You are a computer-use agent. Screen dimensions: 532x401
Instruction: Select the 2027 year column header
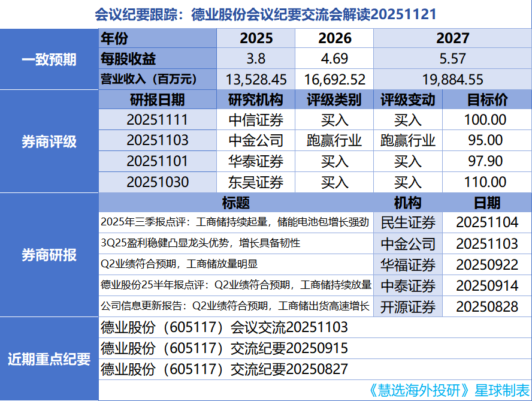[x=452, y=38]
